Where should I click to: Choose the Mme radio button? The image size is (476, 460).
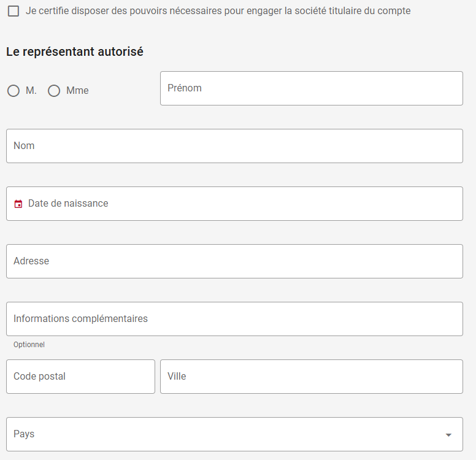[x=54, y=91]
